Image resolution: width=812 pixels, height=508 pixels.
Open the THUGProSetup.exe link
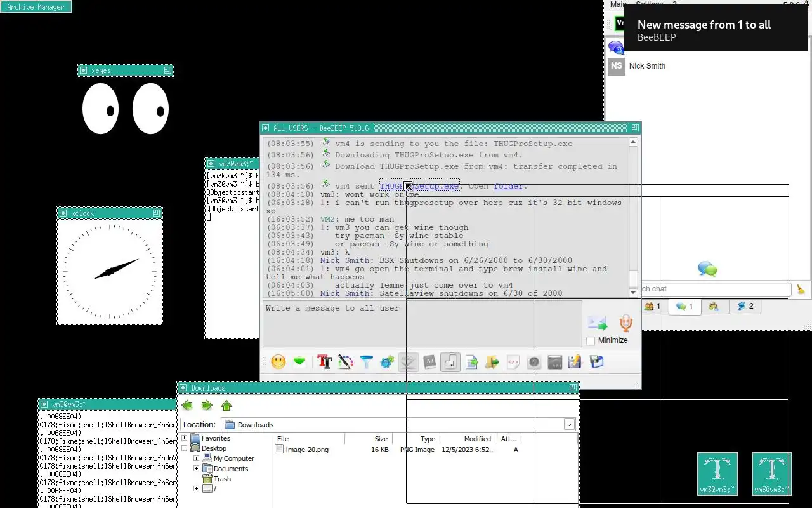(x=419, y=186)
